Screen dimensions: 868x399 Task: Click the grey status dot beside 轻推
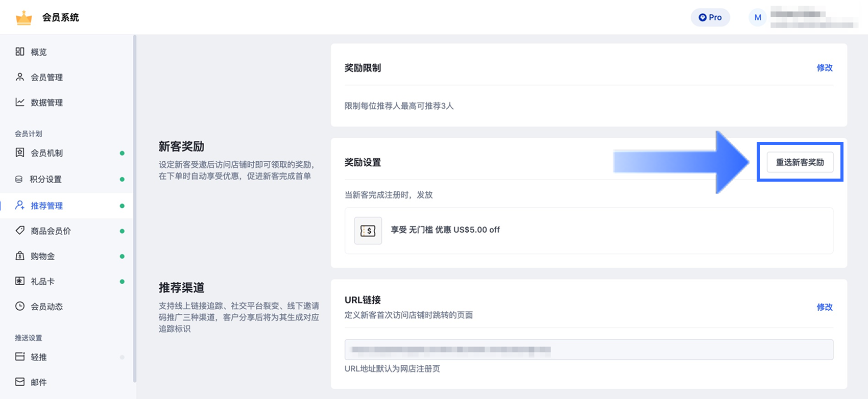122,357
